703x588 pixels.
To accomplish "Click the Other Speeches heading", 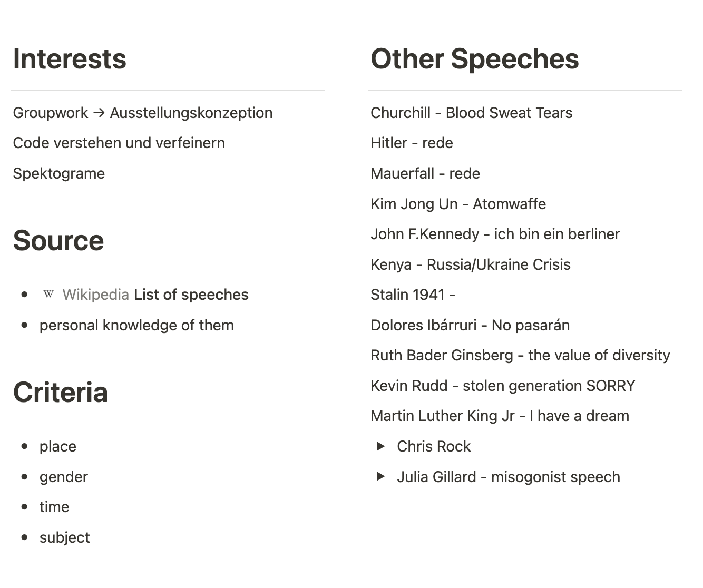I will pos(474,58).
